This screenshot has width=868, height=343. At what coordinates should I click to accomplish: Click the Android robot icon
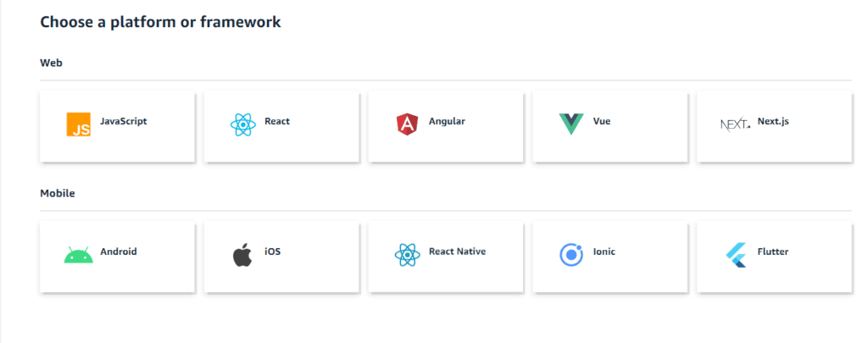point(78,255)
